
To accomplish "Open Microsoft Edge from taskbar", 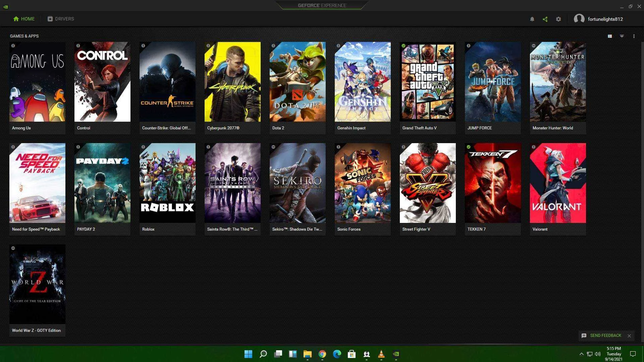I will point(337,354).
